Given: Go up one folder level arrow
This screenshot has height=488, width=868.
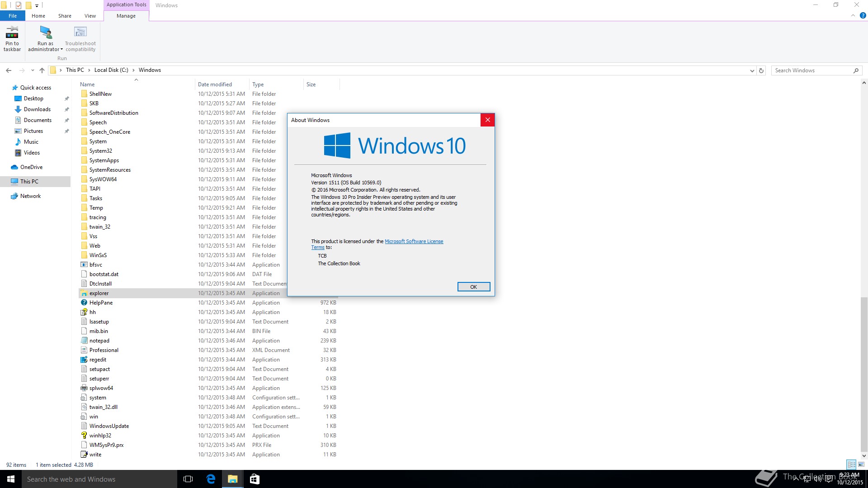Looking at the screenshot, I should pos(42,70).
